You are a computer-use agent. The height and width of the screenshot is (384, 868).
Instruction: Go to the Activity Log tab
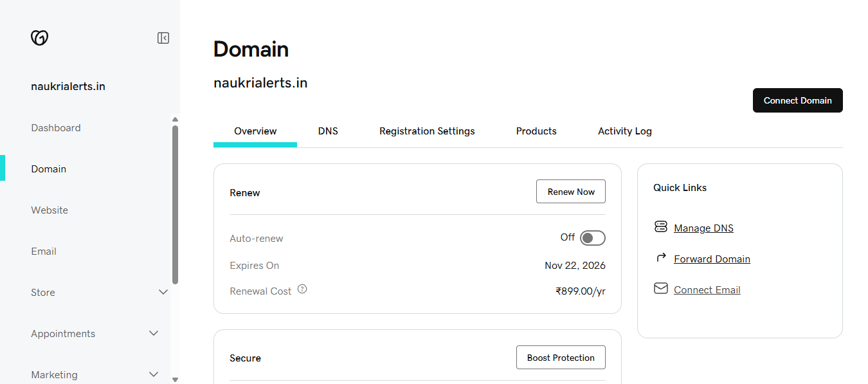[x=624, y=131]
